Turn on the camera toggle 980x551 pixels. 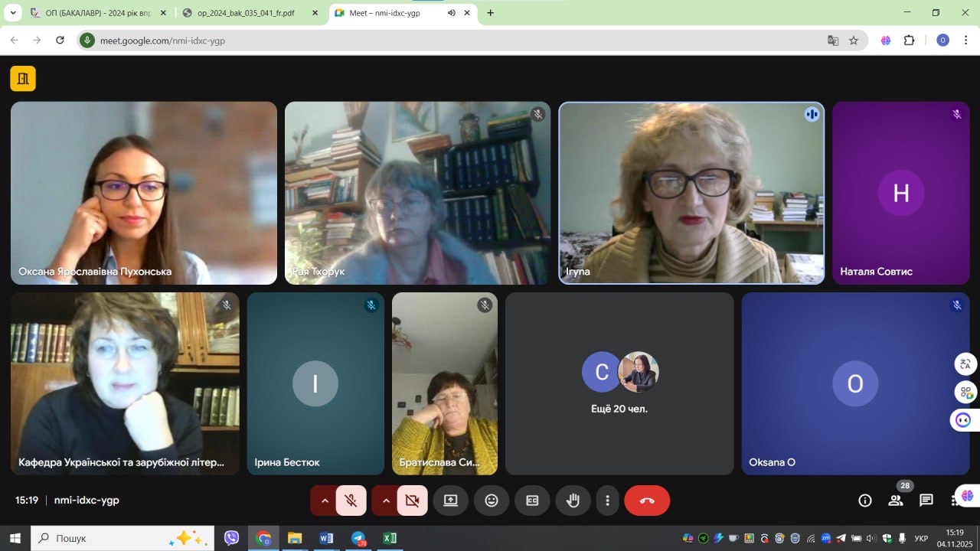point(413,500)
